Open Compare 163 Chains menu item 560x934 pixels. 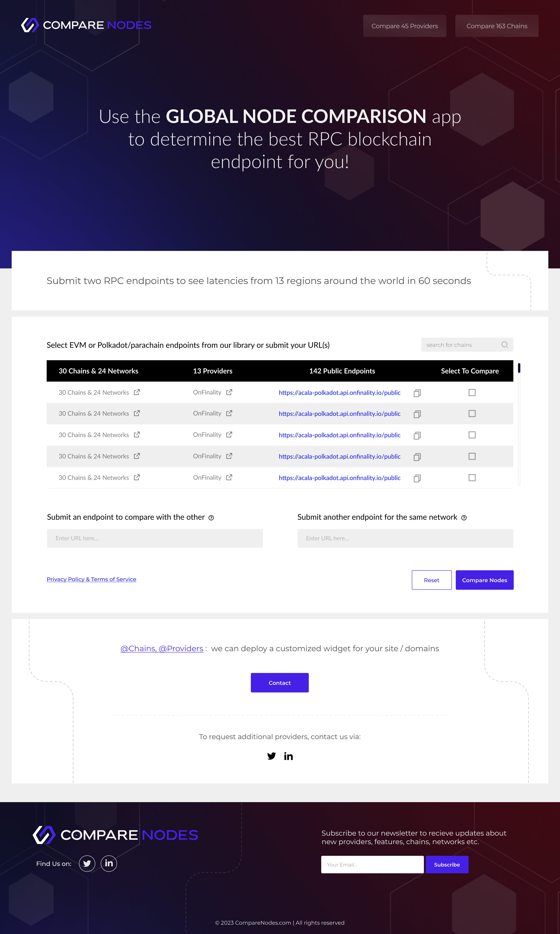[x=497, y=26]
